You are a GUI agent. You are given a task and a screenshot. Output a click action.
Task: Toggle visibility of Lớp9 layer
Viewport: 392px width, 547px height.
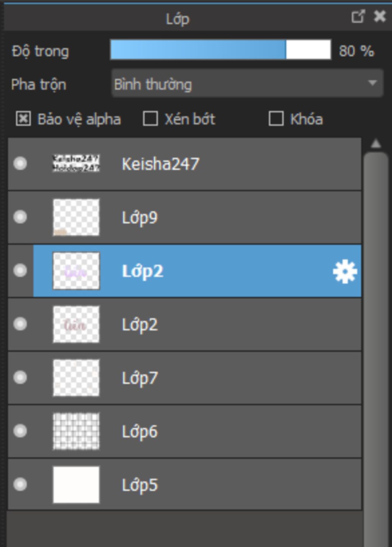pyautogui.click(x=20, y=217)
